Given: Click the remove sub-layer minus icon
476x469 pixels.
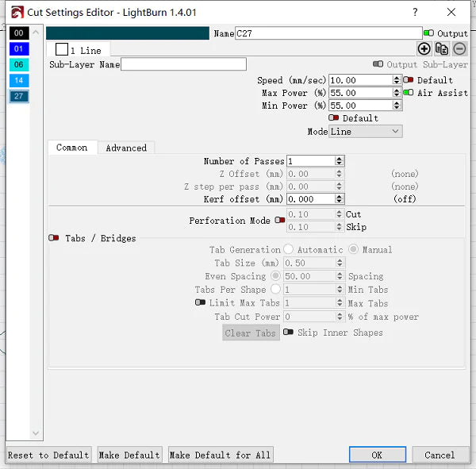Looking at the screenshot, I should (x=459, y=49).
